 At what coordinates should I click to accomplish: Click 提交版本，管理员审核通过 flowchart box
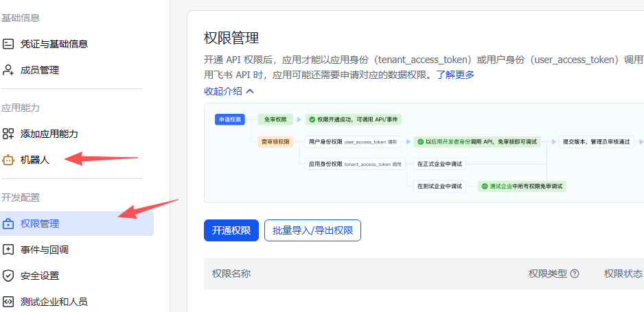(x=597, y=142)
